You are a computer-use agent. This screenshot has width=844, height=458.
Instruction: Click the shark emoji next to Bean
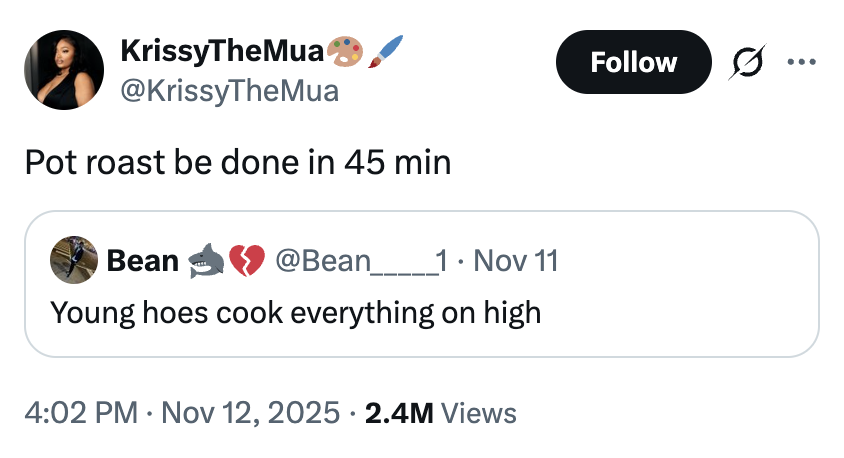[x=206, y=262]
